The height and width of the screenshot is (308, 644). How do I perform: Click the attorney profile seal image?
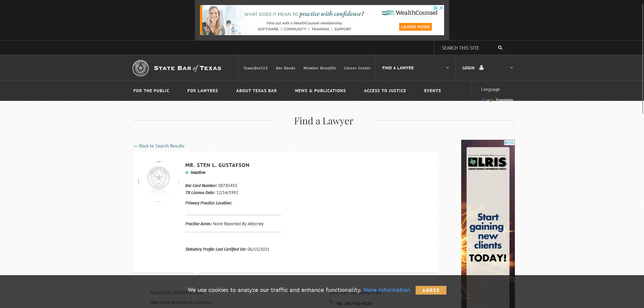coord(159,181)
